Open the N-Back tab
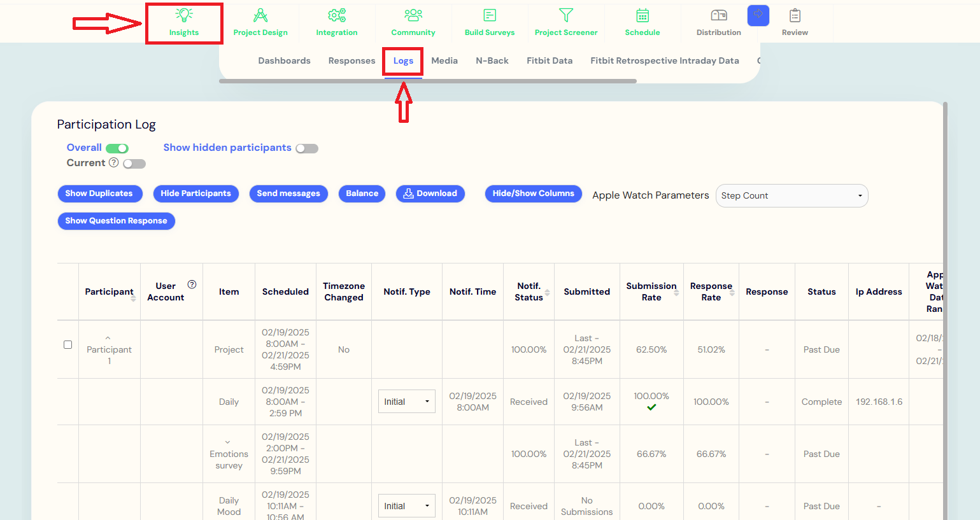Viewport: 980px width, 520px height. pyautogui.click(x=492, y=60)
